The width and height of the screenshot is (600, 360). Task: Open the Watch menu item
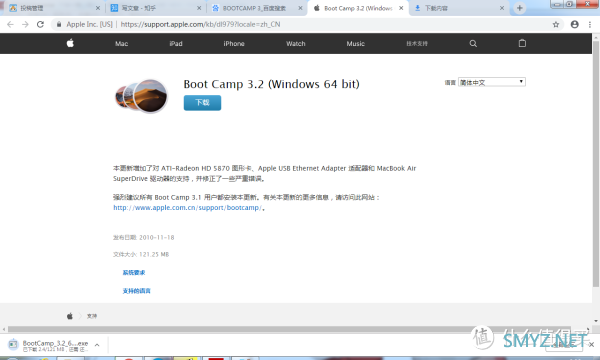296,44
